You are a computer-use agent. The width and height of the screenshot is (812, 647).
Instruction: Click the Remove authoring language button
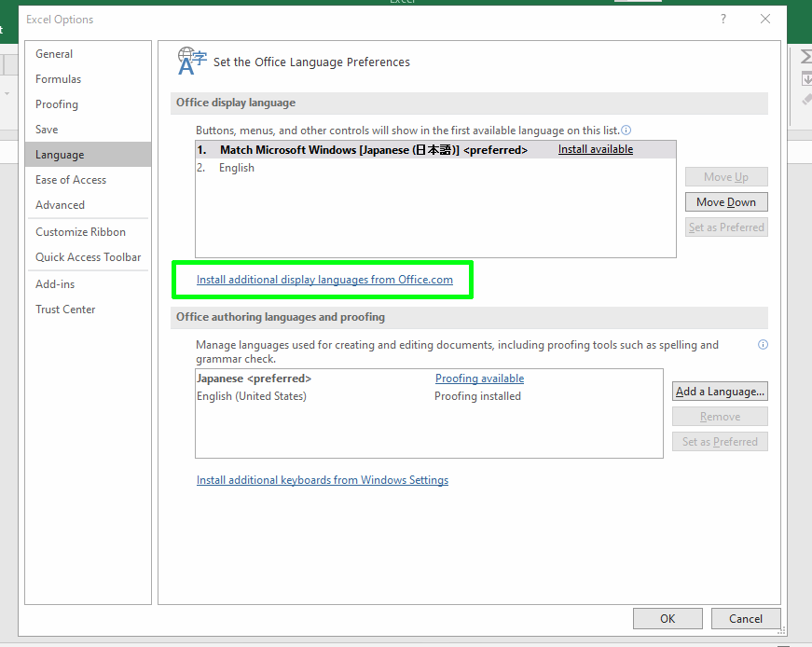[x=720, y=417]
